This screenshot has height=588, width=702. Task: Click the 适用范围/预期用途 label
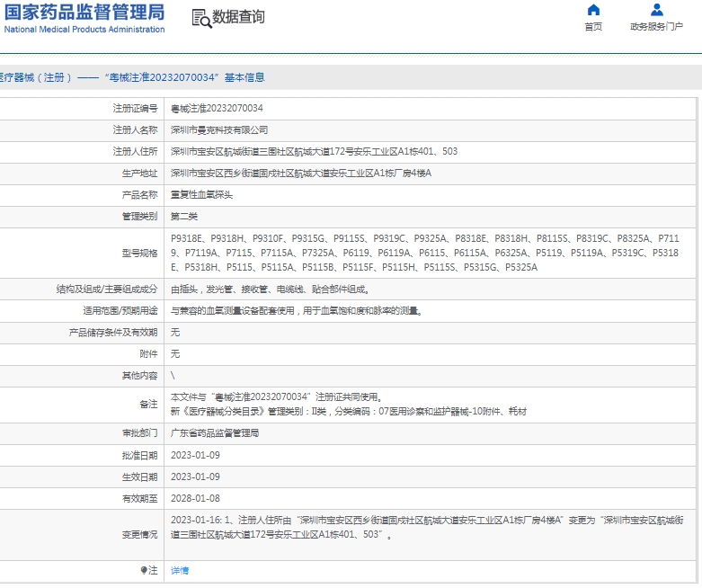tap(120, 311)
